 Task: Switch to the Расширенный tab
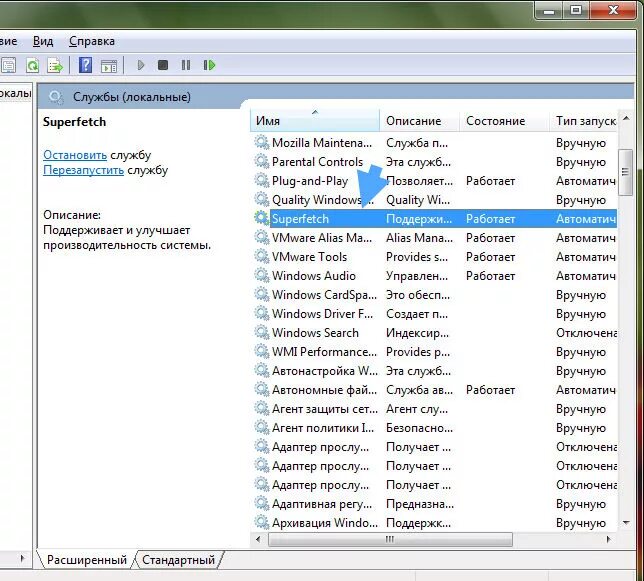pyautogui.click(x=87, y=560)
